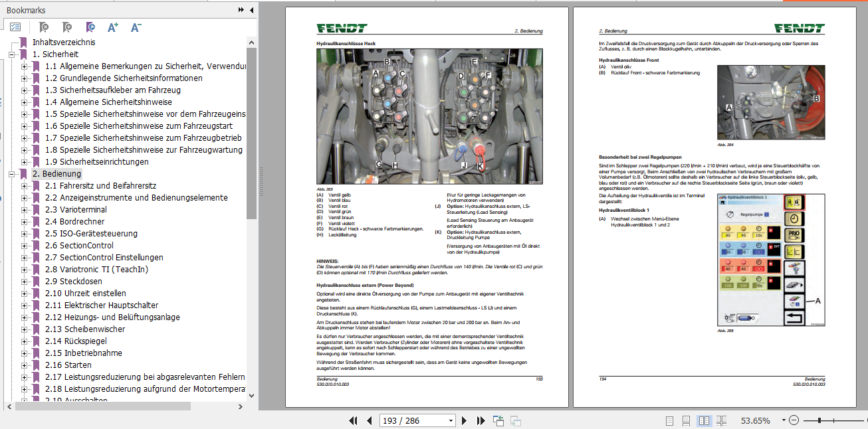
Task: Open 1.6 Sicherheitshinweise zum Fahrzeugstart
Action: 139,126
